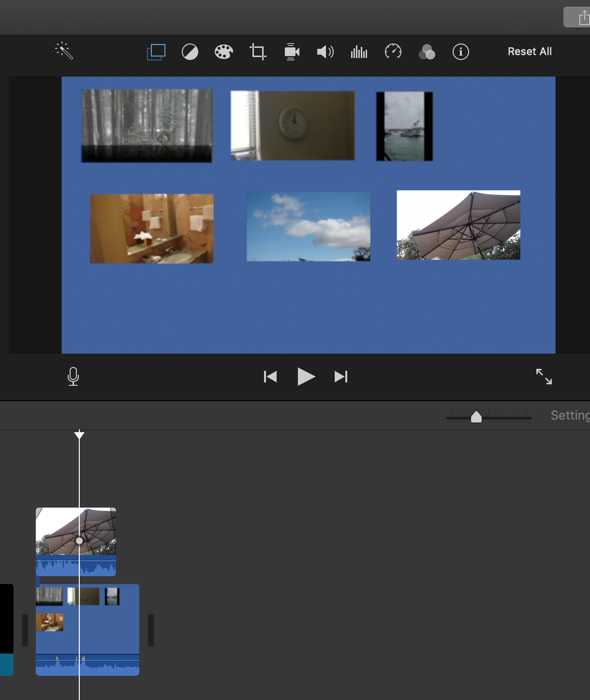Click the collage clip's audio waveform
The width and height of the screenshot is (590, 700).
[x=88, y=665]
